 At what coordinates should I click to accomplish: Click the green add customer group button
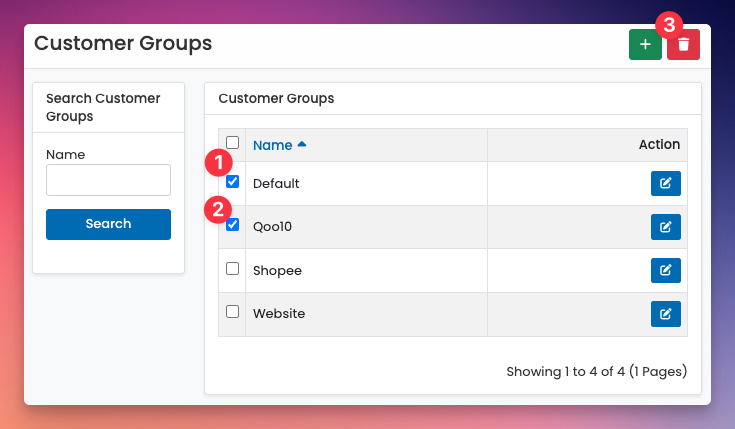pos(645,45)
